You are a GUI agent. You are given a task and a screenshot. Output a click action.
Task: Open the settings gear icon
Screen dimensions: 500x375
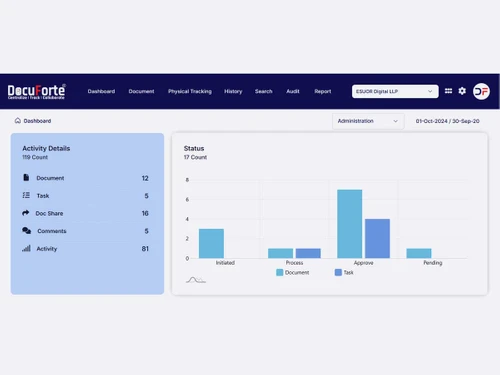click(462, 91)
